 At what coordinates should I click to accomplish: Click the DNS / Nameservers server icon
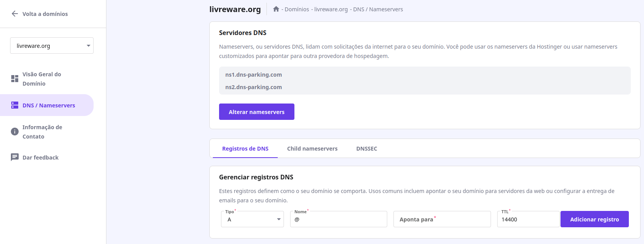pyautogui.click(x=15, y=105)
